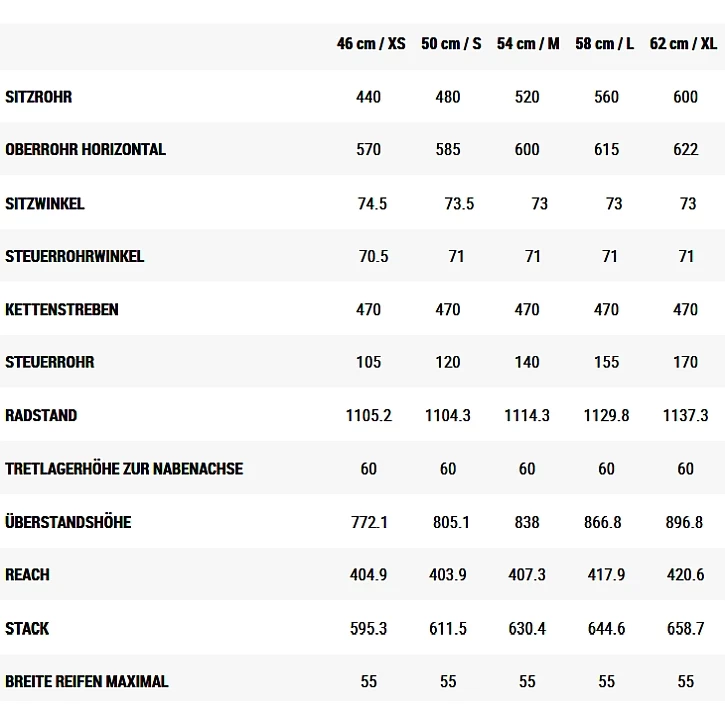725x725 pixels.
Task: Select the Überstandshöhe value 772.1
Action: (369, 522)
